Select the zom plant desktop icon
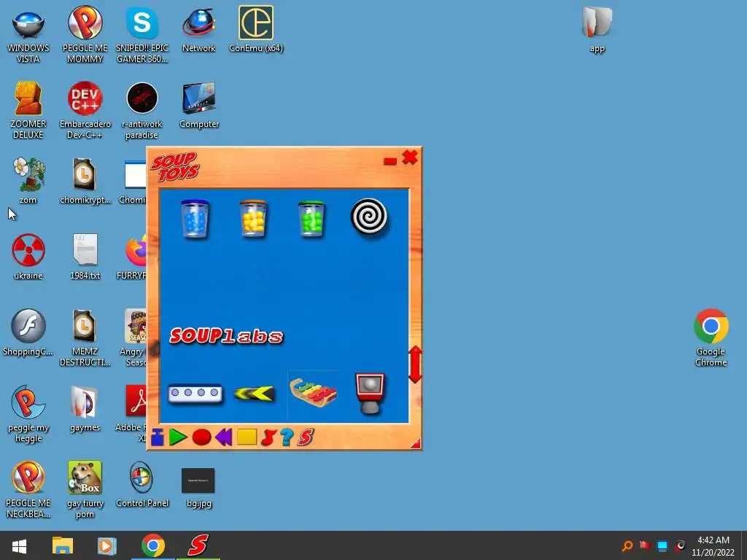Image resolution: width=747 pixels, height=560 pixels. 28,181
